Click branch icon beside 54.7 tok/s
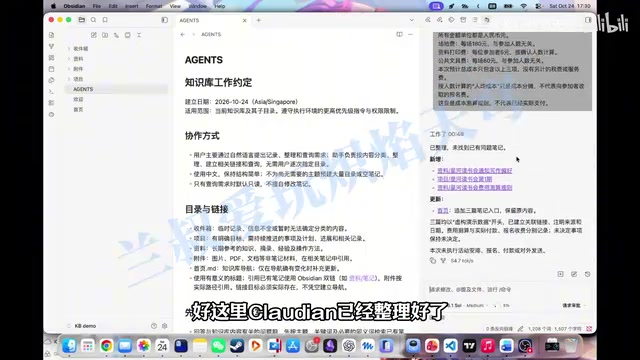 tap(443, 260)
